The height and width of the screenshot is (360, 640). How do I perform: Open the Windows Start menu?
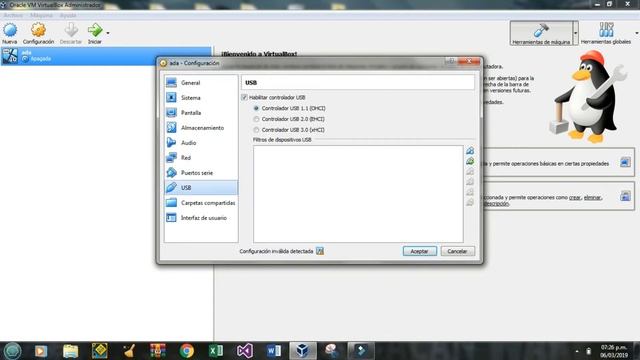coord(12,351)
